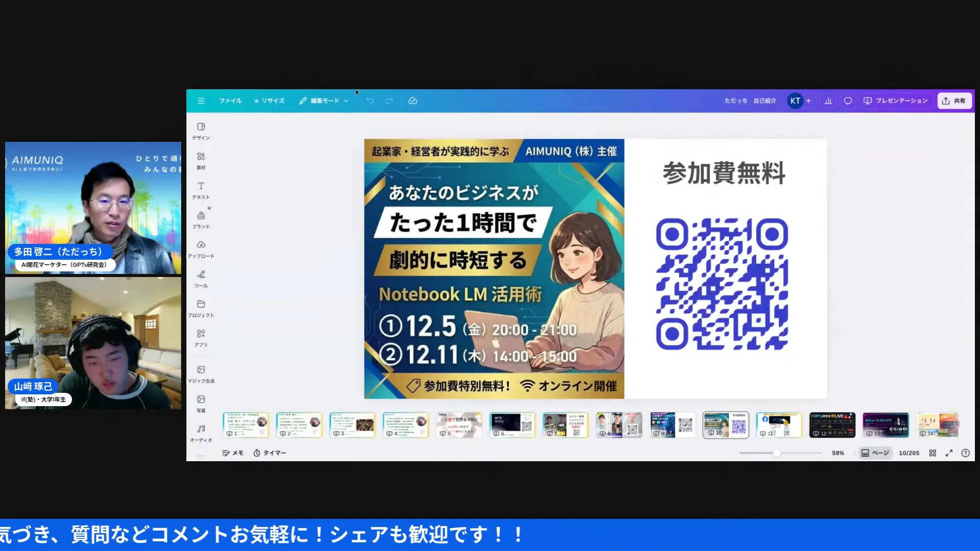980x551 pixels.
Task: Start プレゼンテーション mode
Action: [x=896, y=101]
